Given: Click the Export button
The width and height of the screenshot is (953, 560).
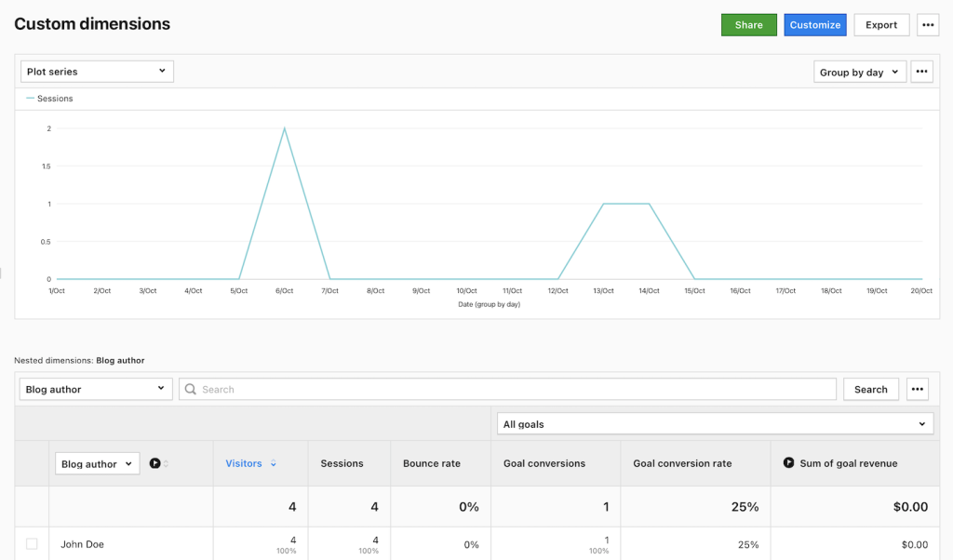Looking at the screenshot, I should point(880,25).
